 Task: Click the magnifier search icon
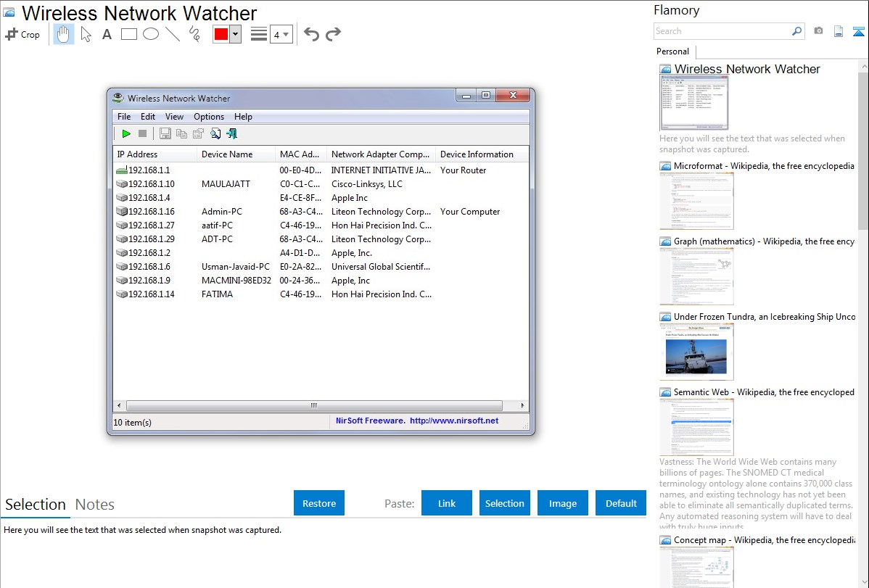click(x=797, y=31)
